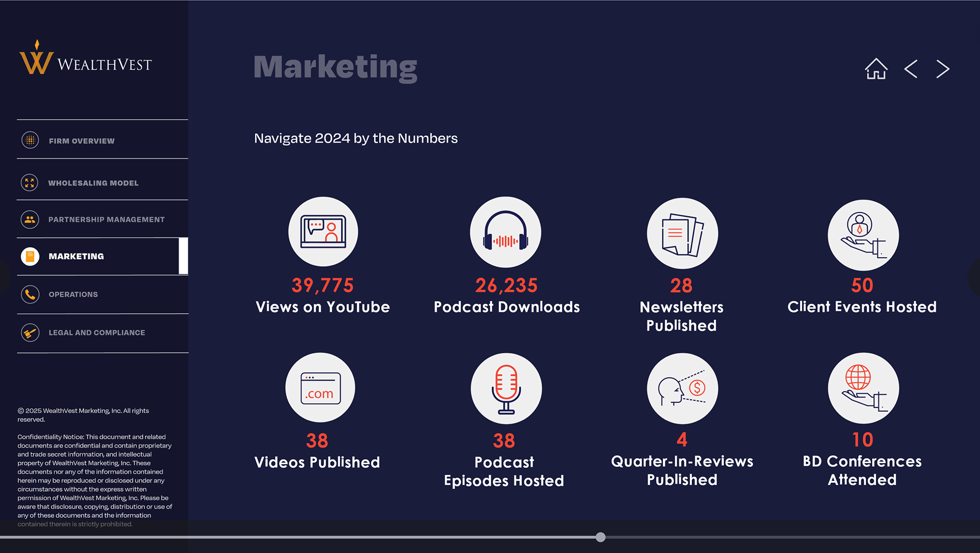
Task: Click the globe BD Conferences icon
Action: pos(863,388)
